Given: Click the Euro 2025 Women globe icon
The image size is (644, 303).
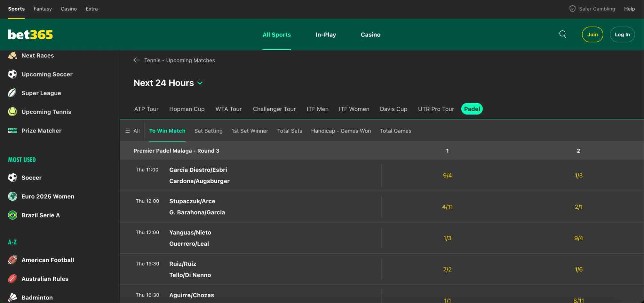Looking at the screenshot, I should (12, 196).
